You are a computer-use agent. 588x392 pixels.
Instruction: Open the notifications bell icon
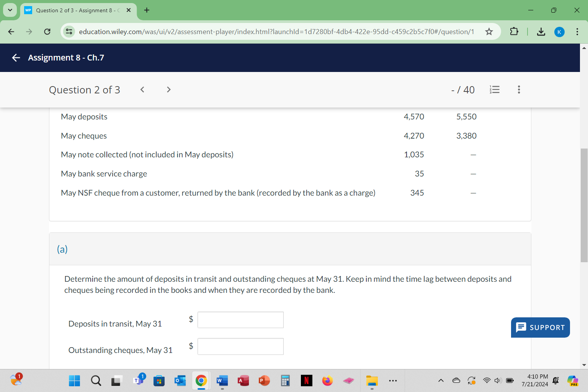(556, 381)
